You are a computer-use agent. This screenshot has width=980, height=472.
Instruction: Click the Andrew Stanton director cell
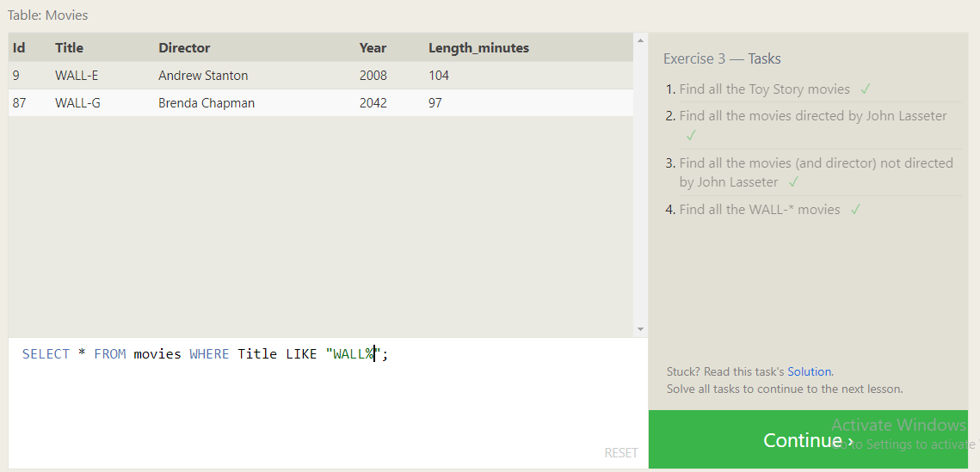[x=203, y=76]
